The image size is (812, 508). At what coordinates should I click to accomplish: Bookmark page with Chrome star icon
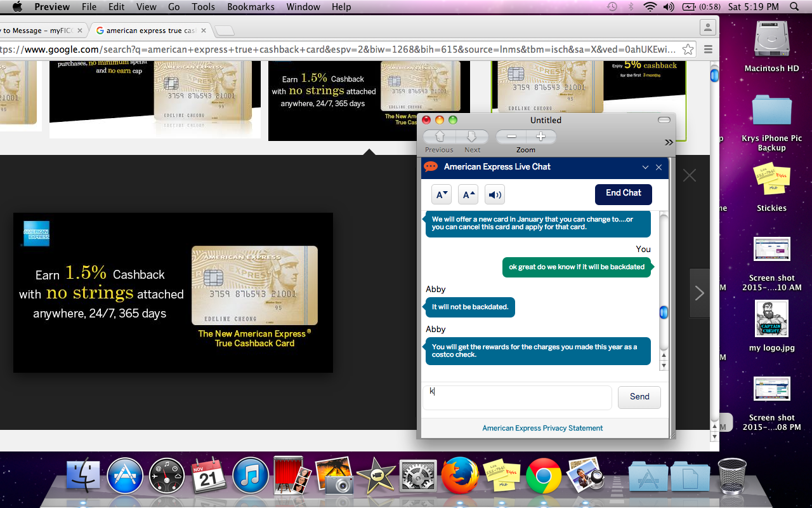point(688,50)
